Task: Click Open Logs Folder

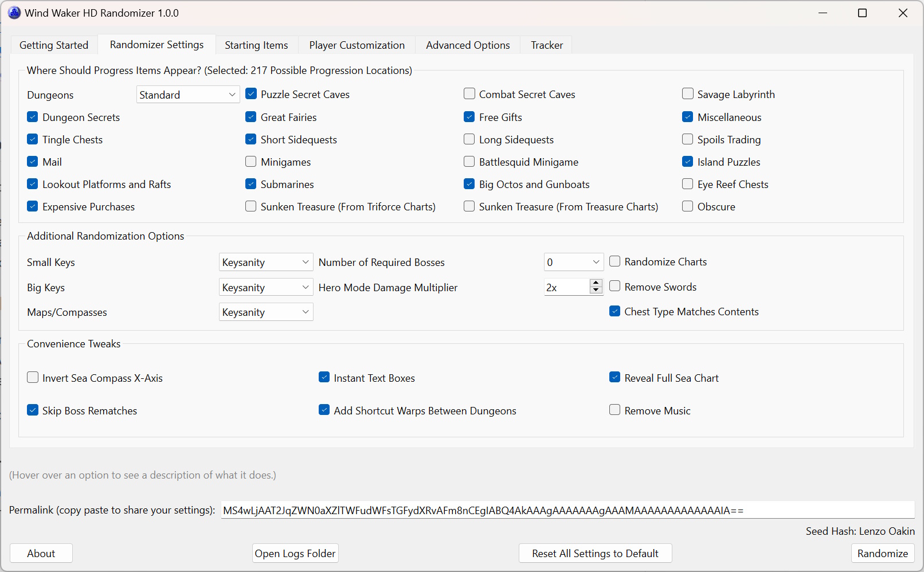Action: click(x=295, y=553)
